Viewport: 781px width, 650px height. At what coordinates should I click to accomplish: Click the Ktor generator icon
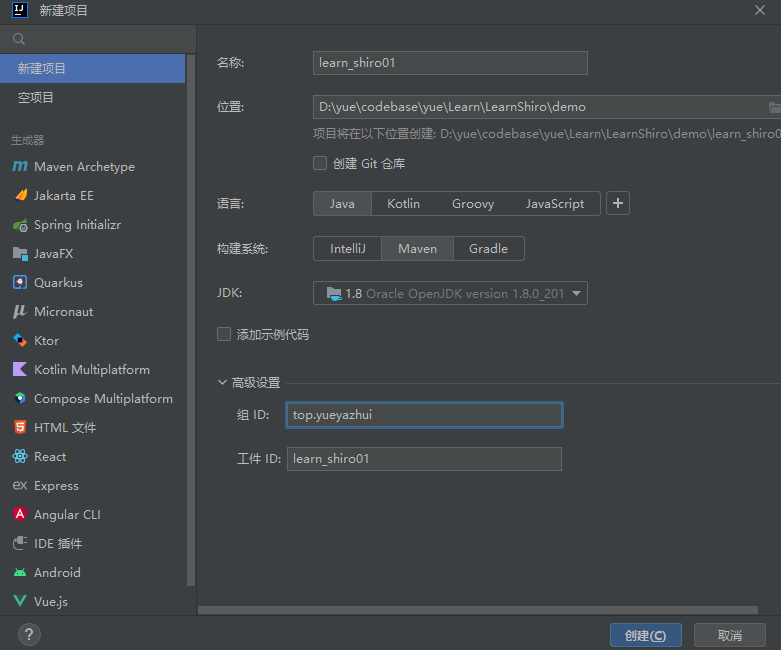click(20, 340)
